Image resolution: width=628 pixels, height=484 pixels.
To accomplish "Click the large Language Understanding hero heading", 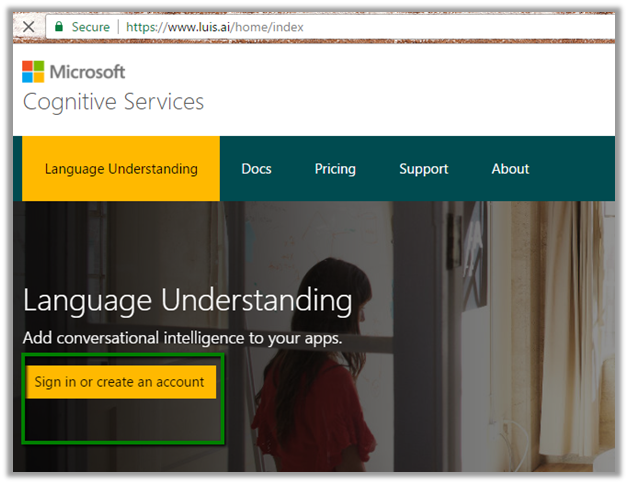I will click(187, 300).
